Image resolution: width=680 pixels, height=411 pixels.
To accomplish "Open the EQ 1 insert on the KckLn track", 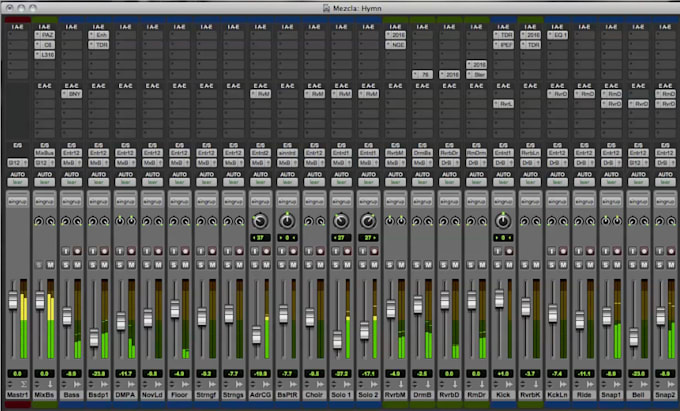I will [557, 35].
